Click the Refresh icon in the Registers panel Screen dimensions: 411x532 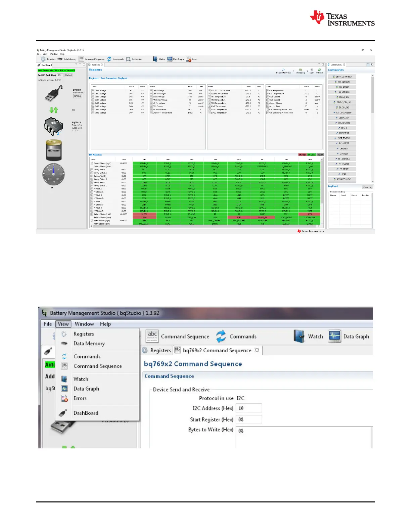tap(319, 70)
